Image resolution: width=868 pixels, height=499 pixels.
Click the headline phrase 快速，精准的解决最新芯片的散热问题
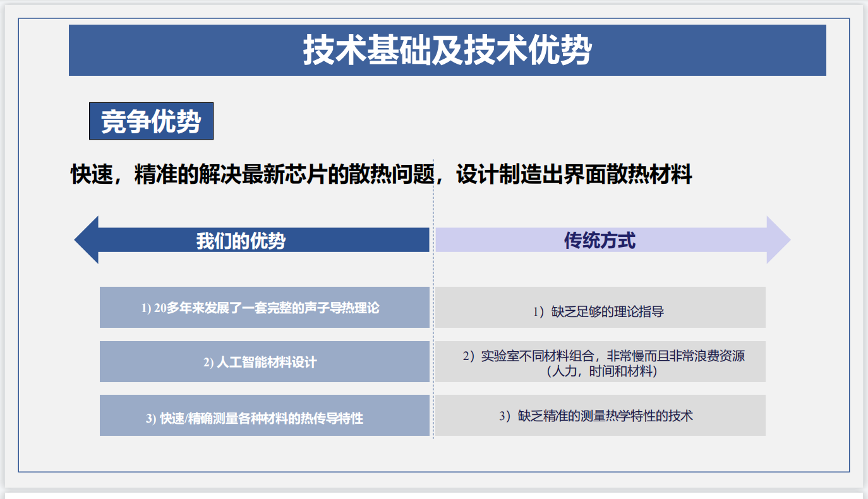click(x=253, y=174)
